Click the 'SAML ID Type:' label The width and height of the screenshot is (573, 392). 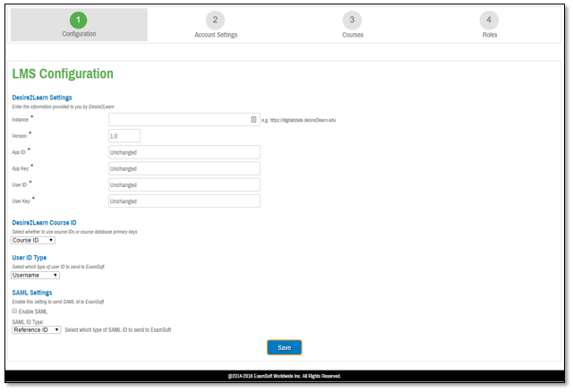28,322
